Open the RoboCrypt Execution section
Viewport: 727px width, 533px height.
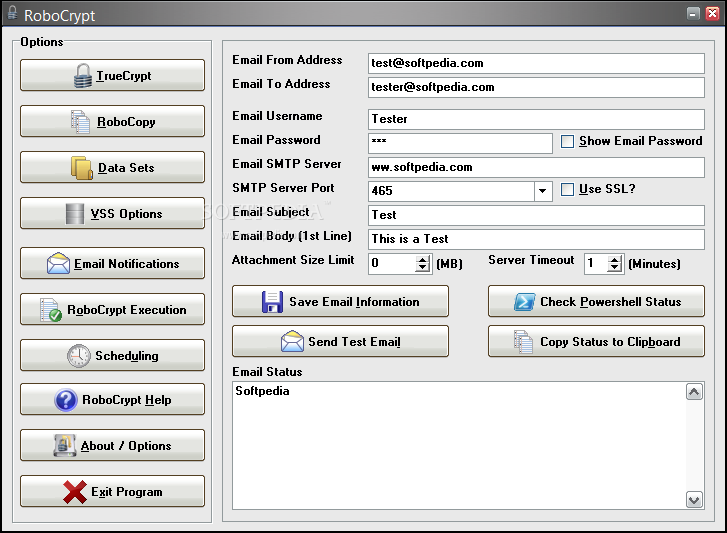pos(112,309)
